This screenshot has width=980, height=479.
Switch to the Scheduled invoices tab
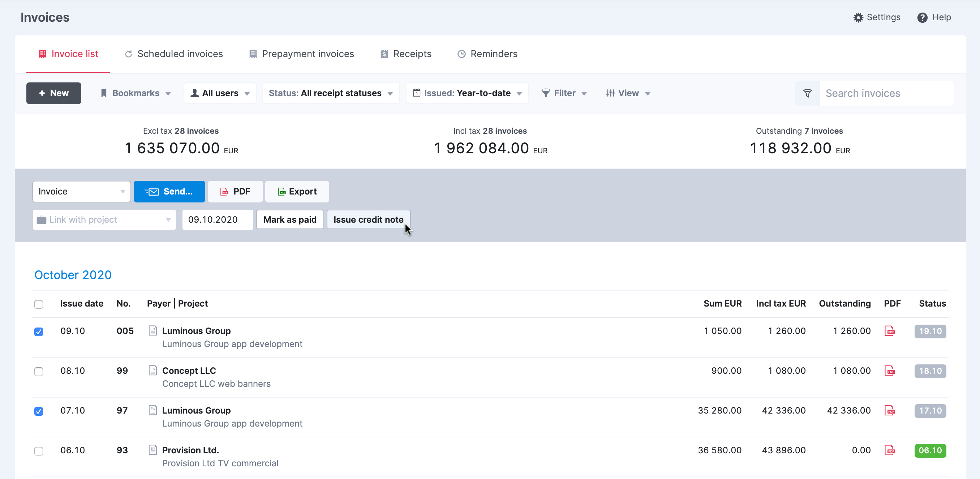click(x=174, y=54)
